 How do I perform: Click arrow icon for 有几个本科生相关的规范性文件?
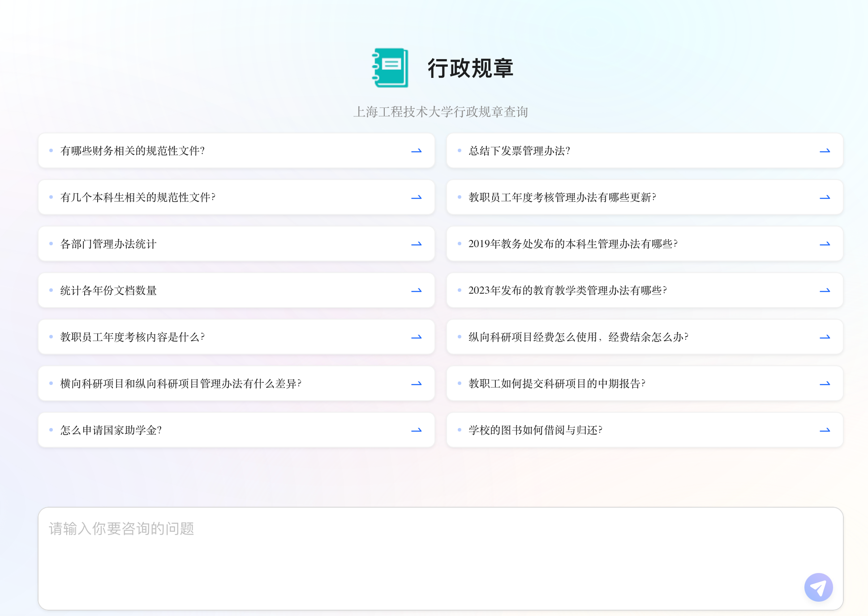pyautogui.click(x=417, y=197)
